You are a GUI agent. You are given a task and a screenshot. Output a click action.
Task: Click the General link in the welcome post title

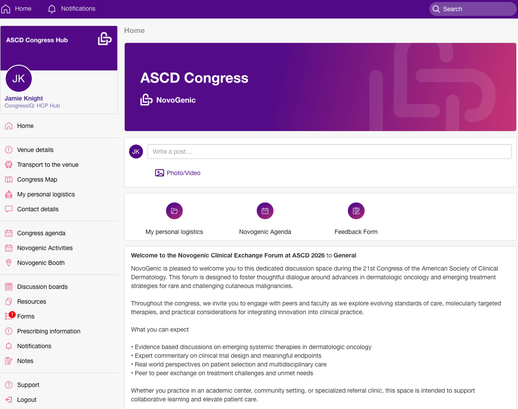tap(345, 256)
